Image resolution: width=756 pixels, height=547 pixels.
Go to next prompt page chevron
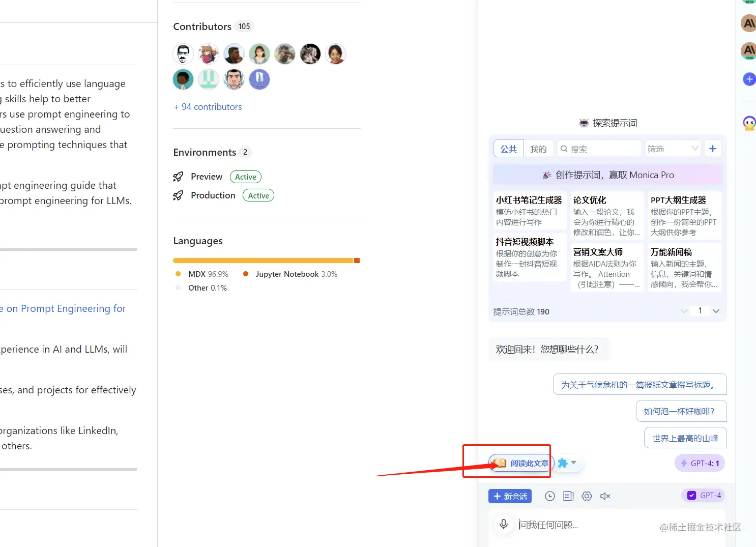[716, 311]
